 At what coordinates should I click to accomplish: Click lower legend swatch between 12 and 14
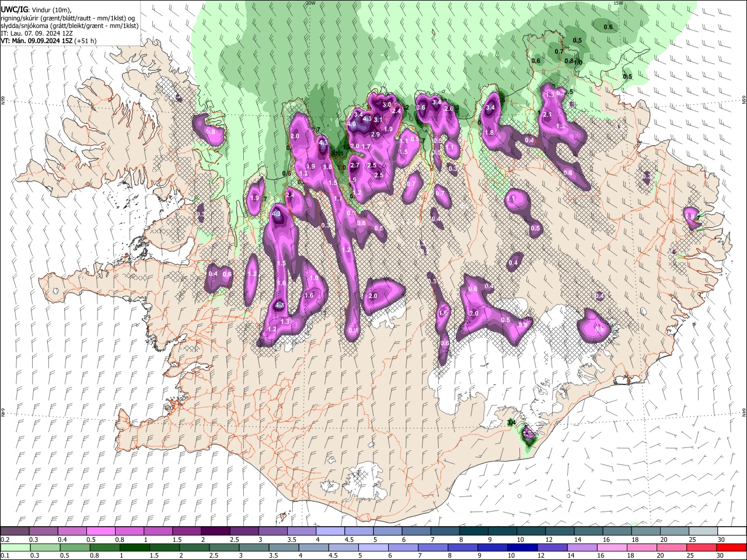pyautogui.click(x=553, y=548)
